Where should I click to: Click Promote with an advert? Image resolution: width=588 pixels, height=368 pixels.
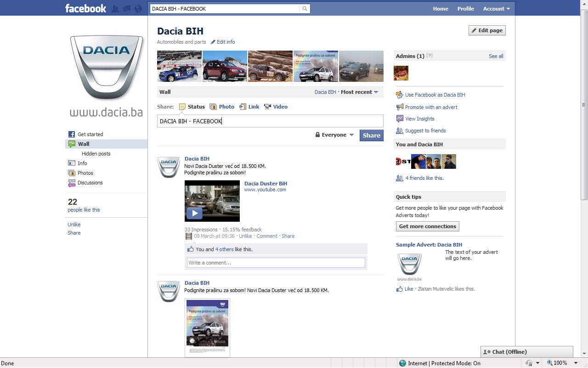coord(431,107)
